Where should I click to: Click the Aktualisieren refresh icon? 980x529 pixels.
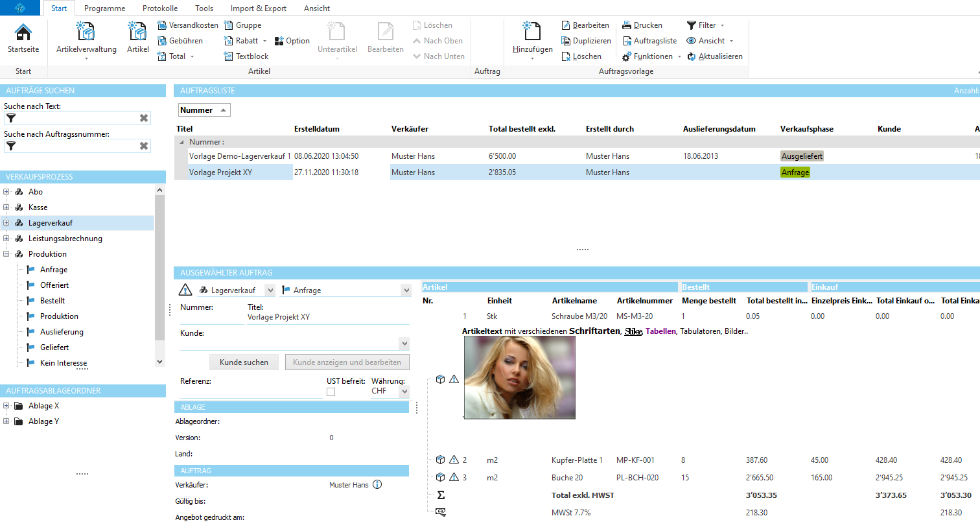(x=692, y=56)
